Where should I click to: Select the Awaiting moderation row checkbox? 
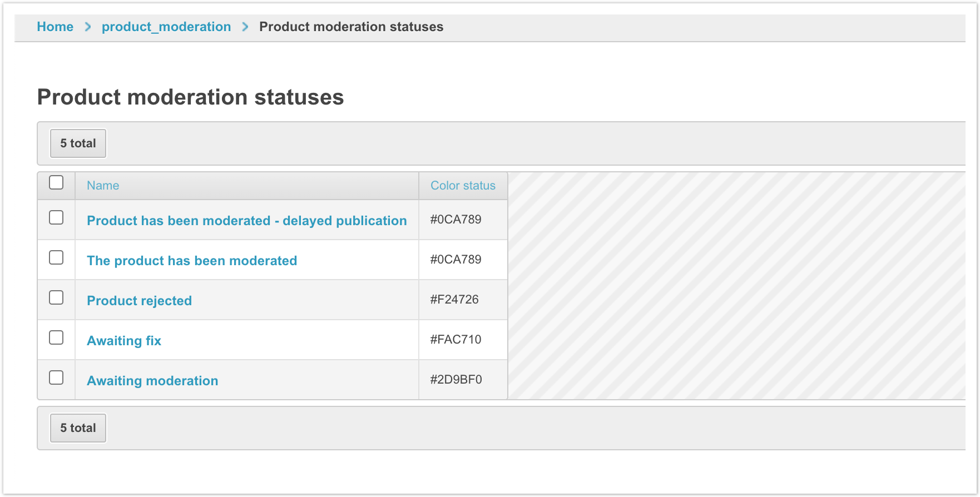(56, 377)
